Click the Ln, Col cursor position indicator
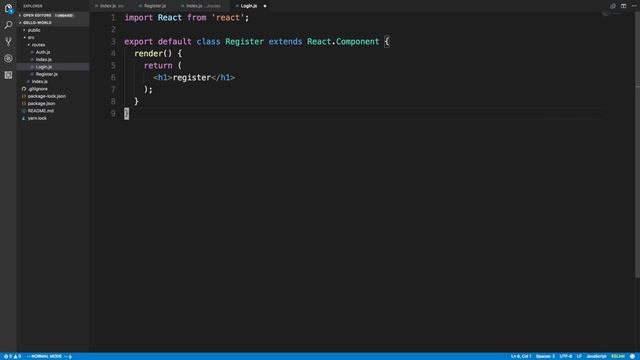 [521, 356]
